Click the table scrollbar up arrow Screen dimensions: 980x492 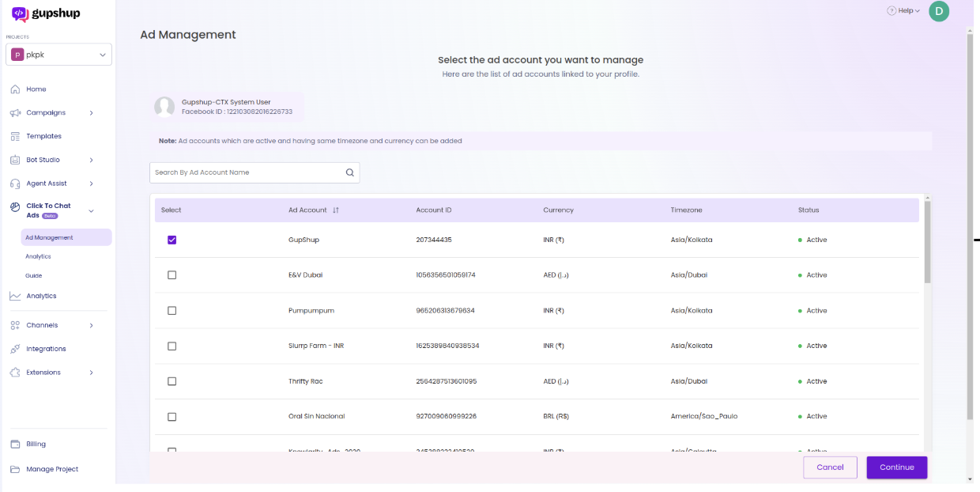927,197
